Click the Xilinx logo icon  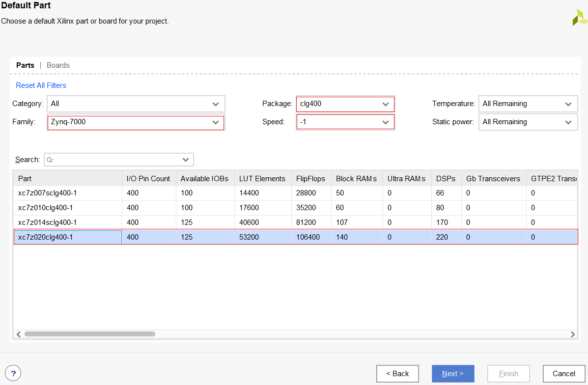tap(579, 18)
